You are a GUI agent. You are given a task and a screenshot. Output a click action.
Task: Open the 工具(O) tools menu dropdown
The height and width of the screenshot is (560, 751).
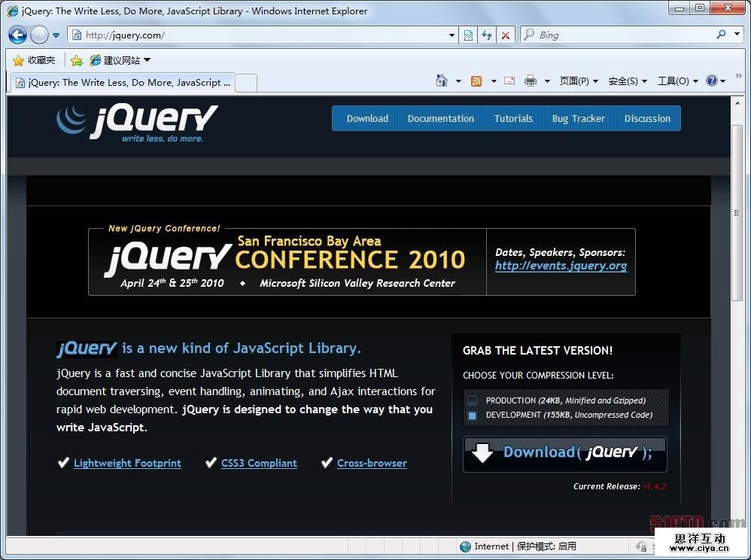point(677,81)
